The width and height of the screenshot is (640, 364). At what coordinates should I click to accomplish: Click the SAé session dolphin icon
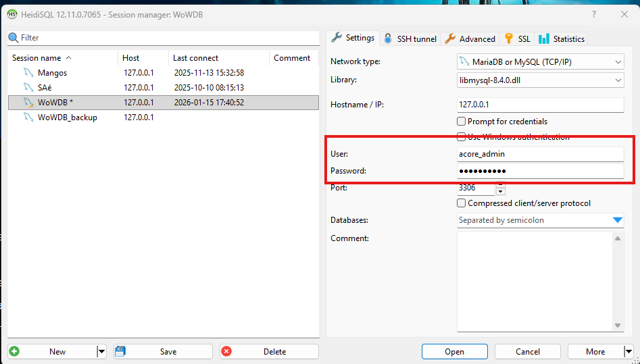coord(28,87)
